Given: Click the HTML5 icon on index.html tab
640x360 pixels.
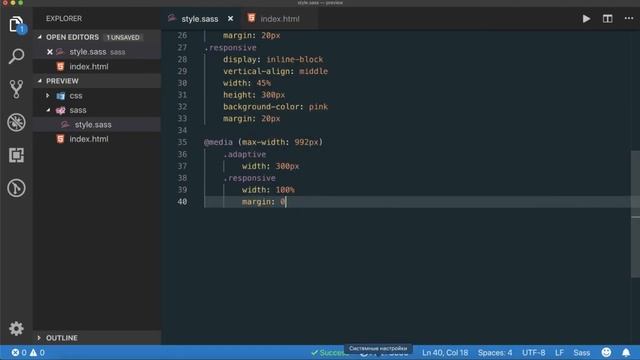Looking at the screenshot, I should [251, 18].
